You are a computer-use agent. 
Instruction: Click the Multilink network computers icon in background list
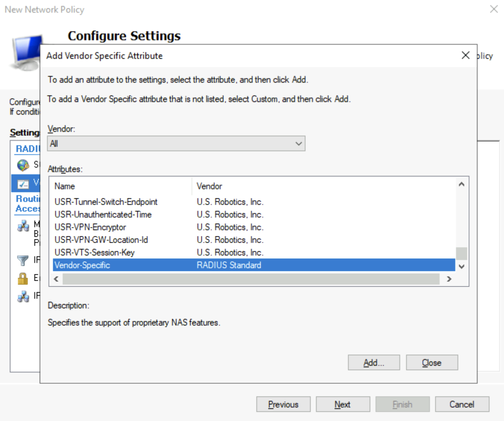pyautogui.click(x=23, y=226)
